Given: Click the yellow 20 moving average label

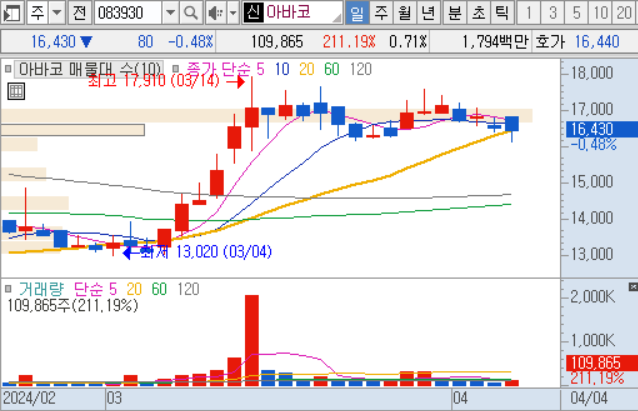Looking at the screenshot, I should pyautogui.click(x=307, y=69).
